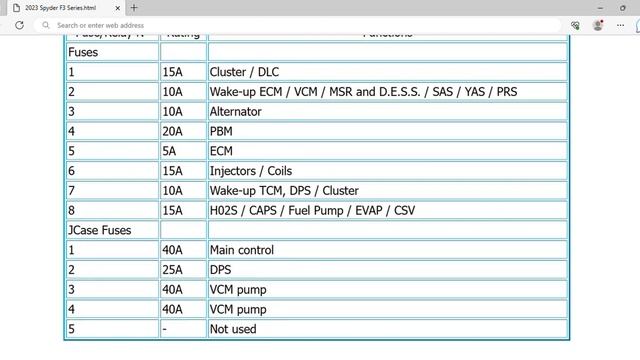Select the 'Wake-up ECM / VCM / MSR' function cell
Viewport: 640px width, 360px height.
388,92
